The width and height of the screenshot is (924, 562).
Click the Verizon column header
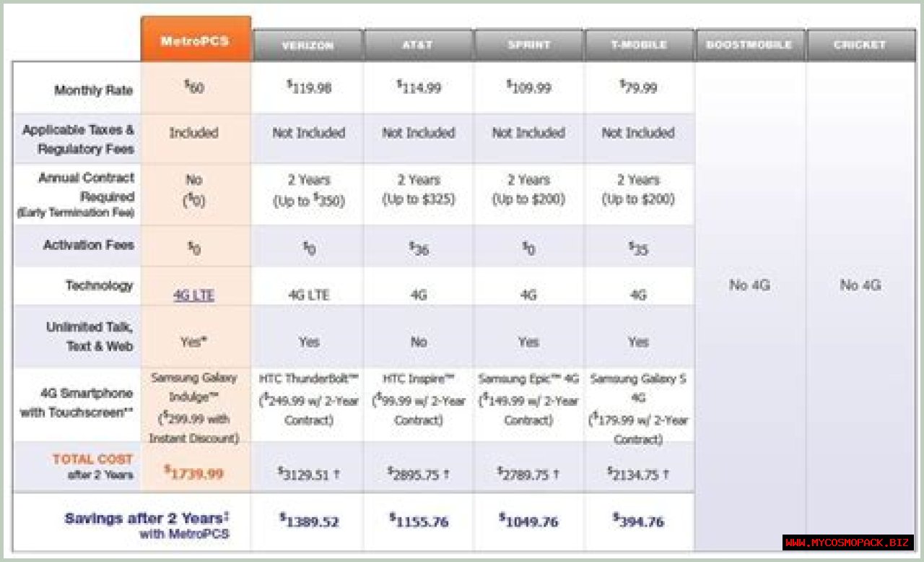(308, 46)
